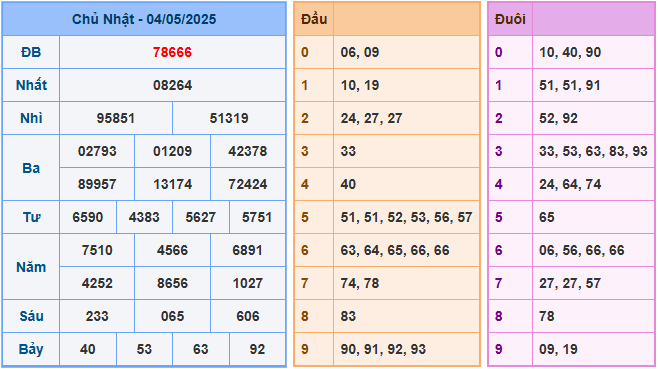Click the Đuôi column header
This screenshot has width=658, height=369.
[x=510, y=19]
